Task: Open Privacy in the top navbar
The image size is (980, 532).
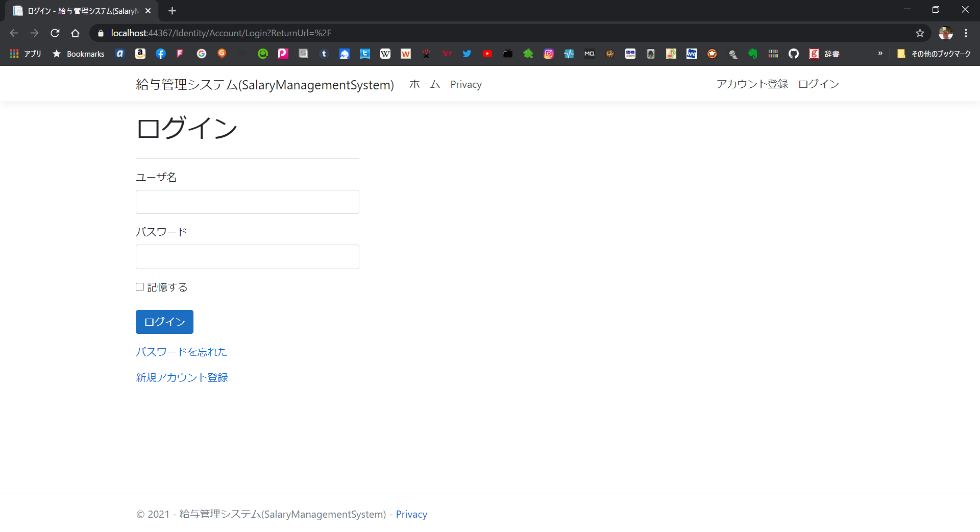Action: 466,84
